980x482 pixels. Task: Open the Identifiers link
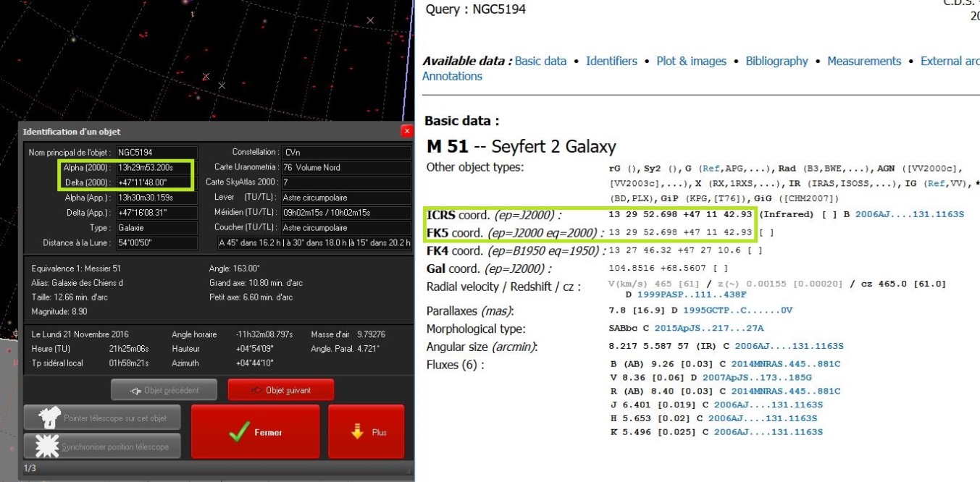click(x=611, y=61)
